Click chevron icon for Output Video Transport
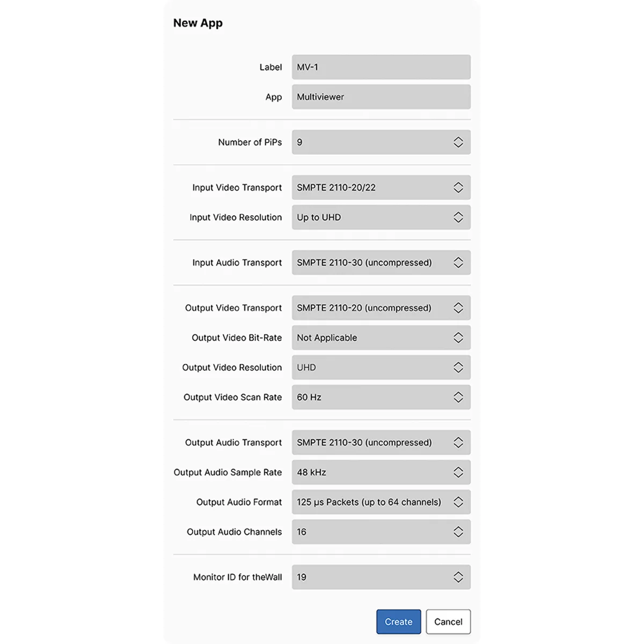644x644 pixels. click(458, 308)
